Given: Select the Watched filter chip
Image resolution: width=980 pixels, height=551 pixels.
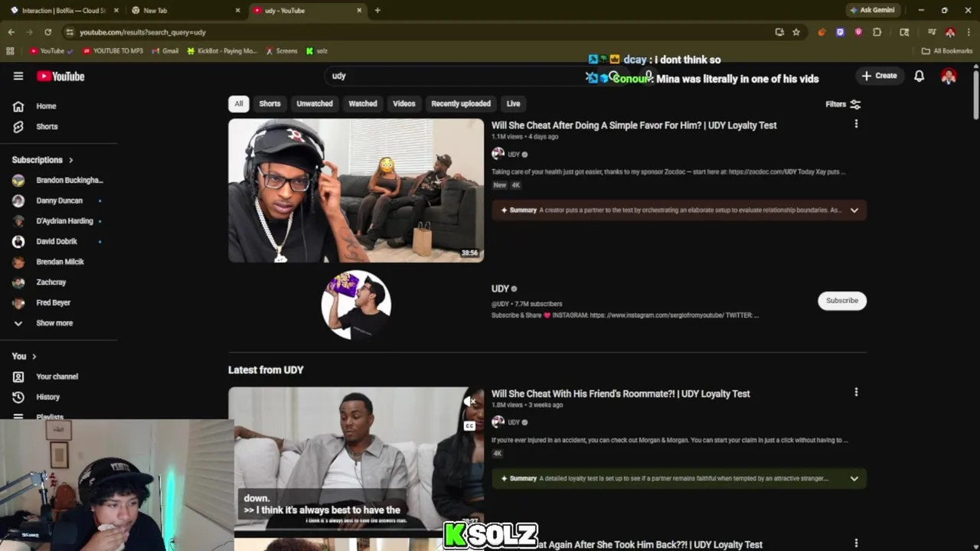Looking at the screenshot, I should (x=363, y=103).
